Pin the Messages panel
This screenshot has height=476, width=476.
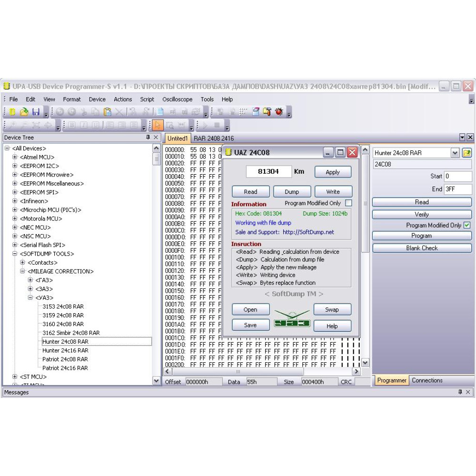[x=460, y=392]
